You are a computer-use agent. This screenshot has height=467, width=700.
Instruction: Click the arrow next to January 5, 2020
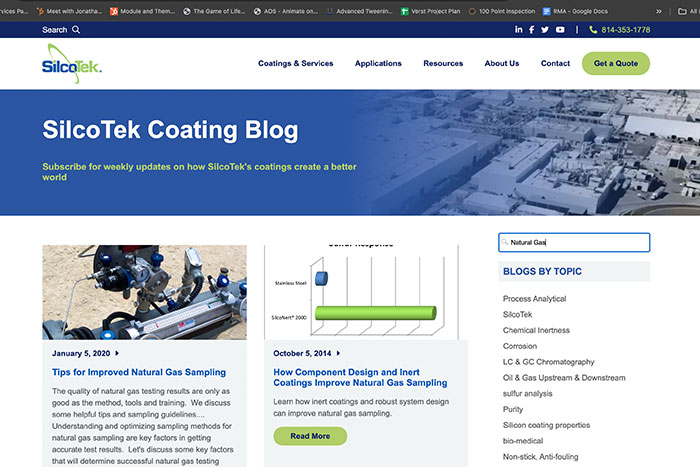117,353
